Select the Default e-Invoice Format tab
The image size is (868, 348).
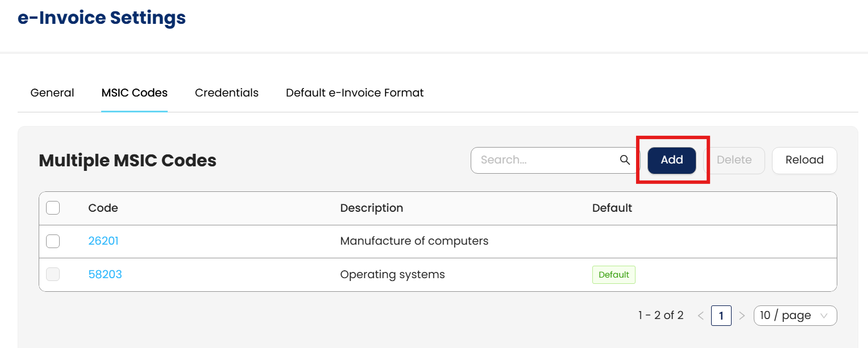coord(355,93)
